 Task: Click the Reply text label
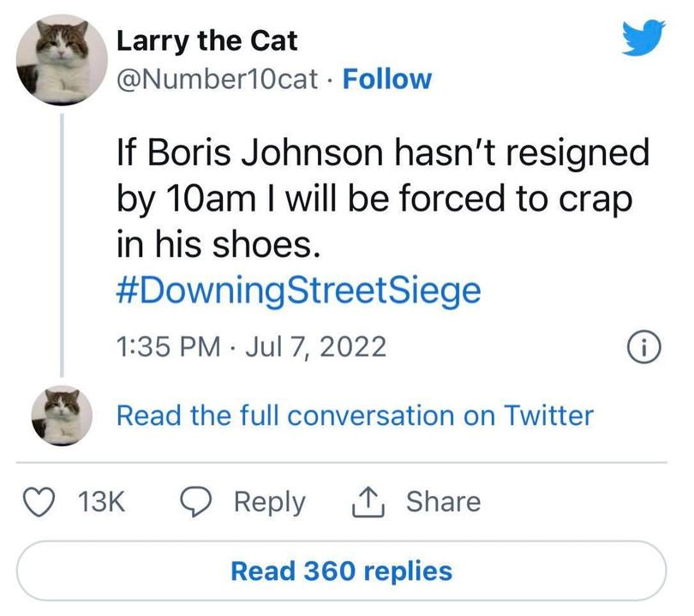click(270, 502)
